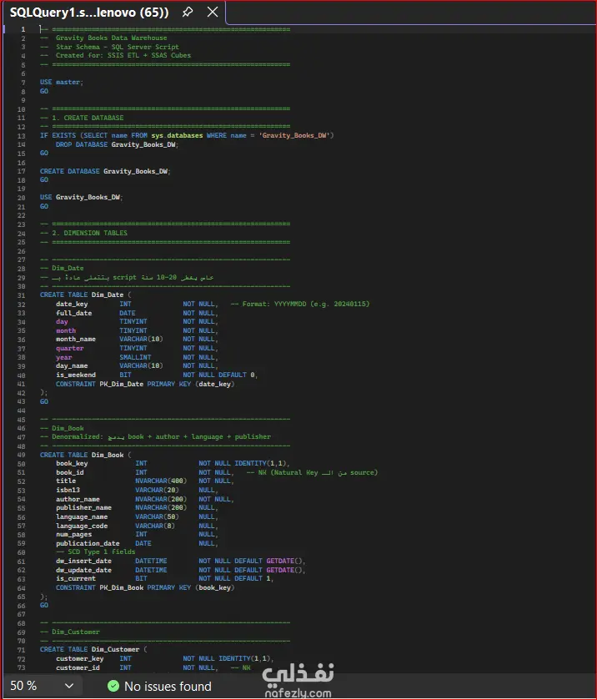Click the "VARCHAR(8)" data type
Screen dimensions: 597x700
(155, 526)
